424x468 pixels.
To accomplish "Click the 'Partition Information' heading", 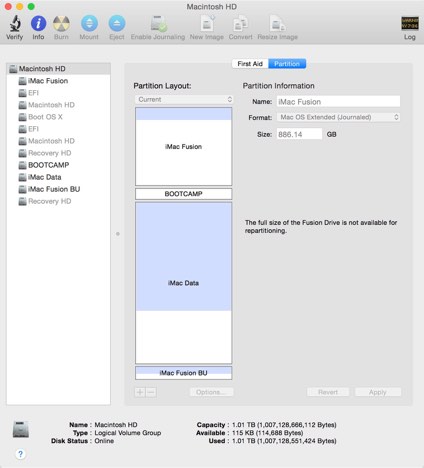I will pyautogui.click(x=278, y=86).
